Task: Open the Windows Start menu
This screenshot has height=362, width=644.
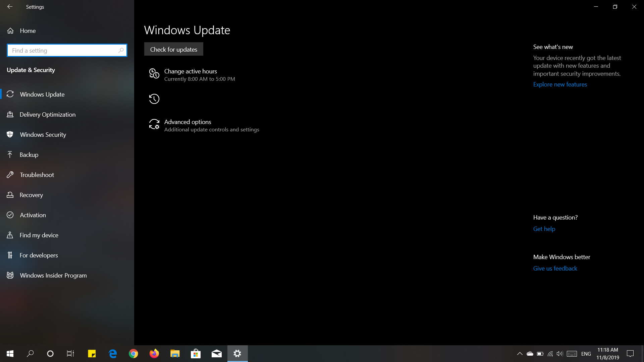Action: pyautogui.click(x=10, y=354)
